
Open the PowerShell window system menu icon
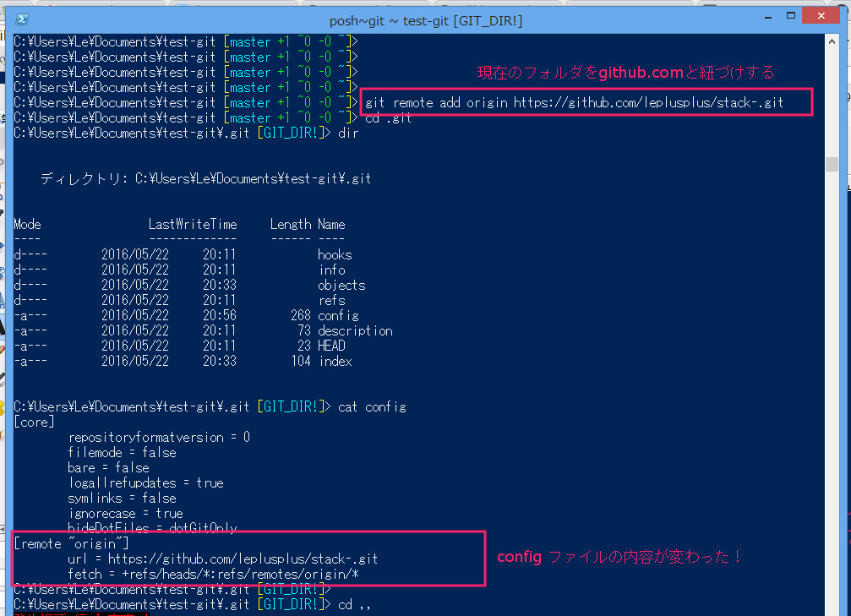[x=22, y=19]
